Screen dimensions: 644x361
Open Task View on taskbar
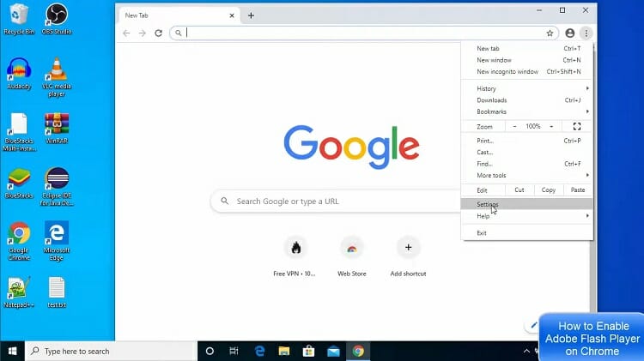[x=234, y=352]
